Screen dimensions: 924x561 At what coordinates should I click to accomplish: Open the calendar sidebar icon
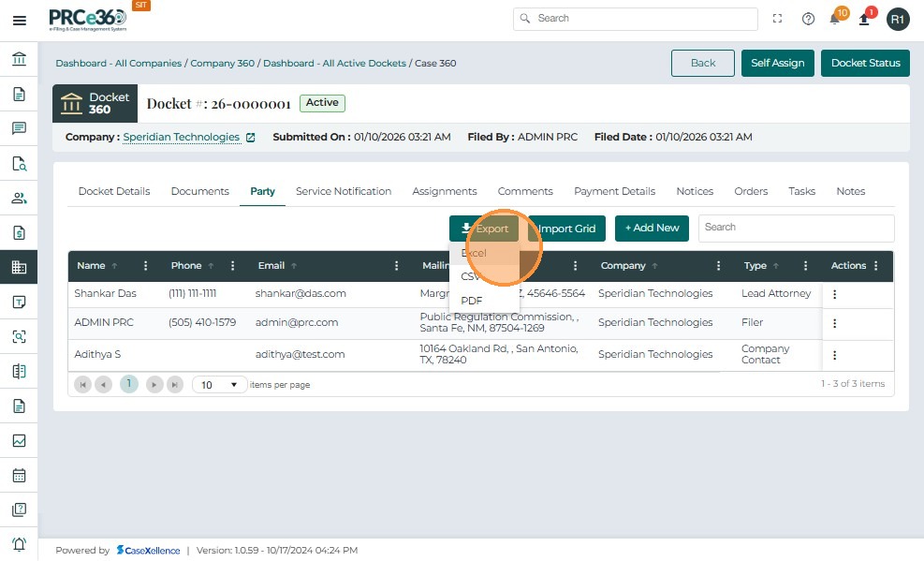coord(19,475)
